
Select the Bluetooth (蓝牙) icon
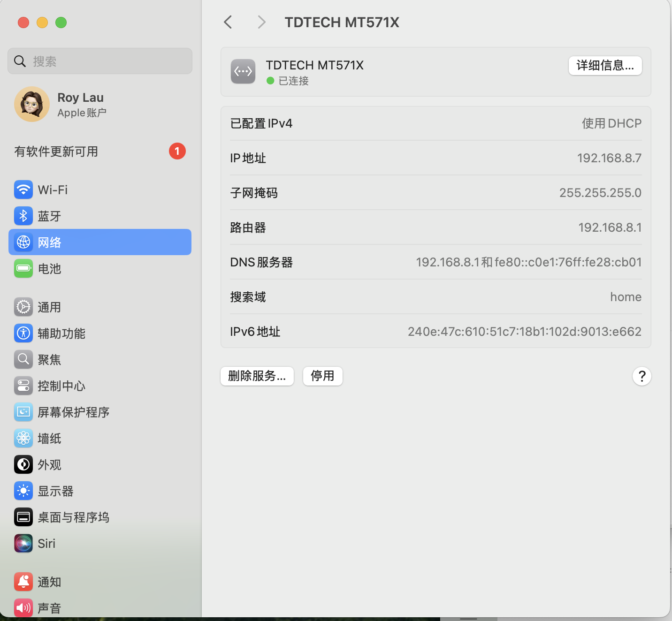23,216
